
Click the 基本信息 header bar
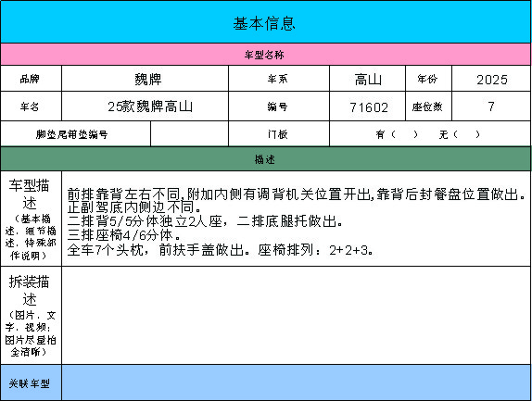(266, 21)
